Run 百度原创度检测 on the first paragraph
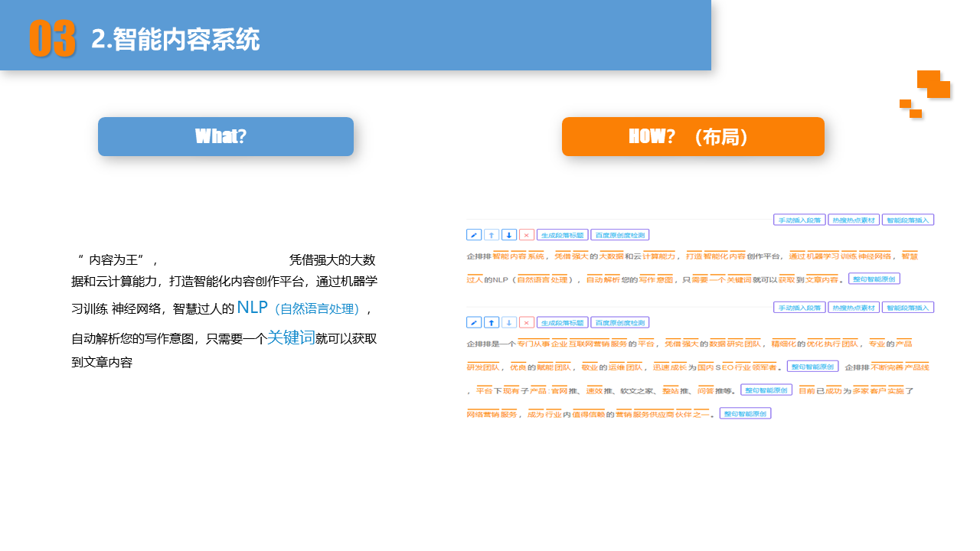 (620, 234)
